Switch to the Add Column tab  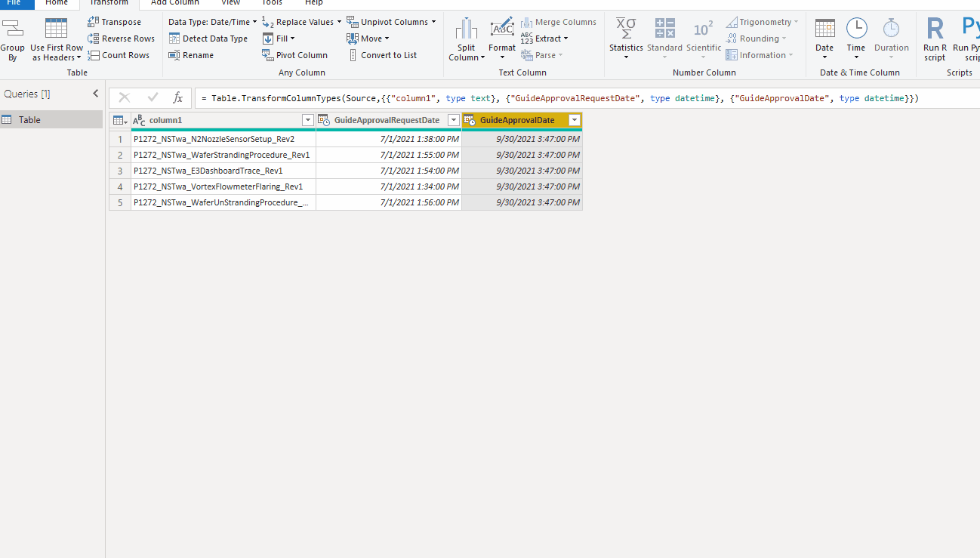175,3
